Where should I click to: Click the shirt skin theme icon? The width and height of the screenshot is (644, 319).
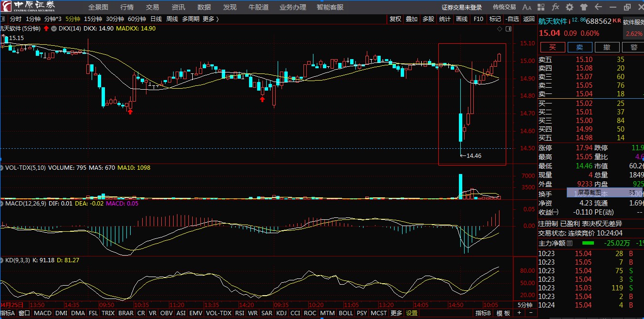(x=584, y=7)
